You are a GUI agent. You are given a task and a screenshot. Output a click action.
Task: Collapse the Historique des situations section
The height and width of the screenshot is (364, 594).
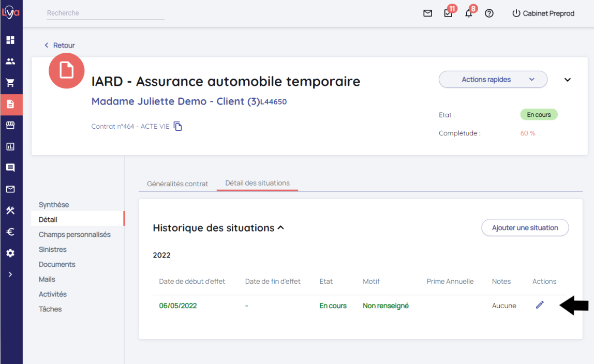tap(281, 228)
